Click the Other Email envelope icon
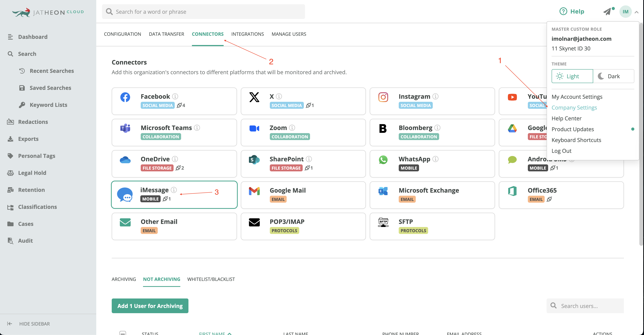 (x=125, y=222)
